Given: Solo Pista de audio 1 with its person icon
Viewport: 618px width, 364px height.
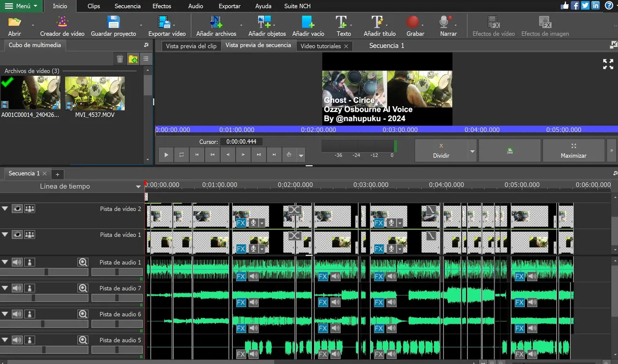Looking at the screenshot, I should point(29,262).
